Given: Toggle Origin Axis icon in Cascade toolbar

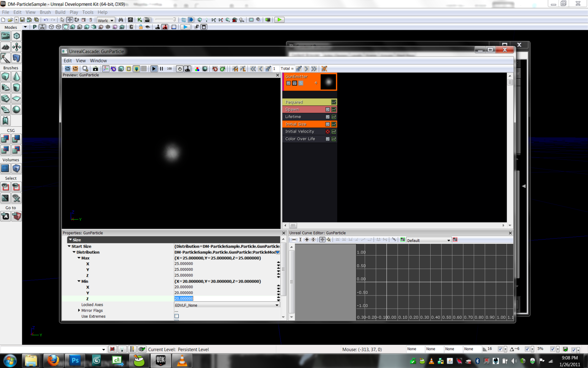Looking at the screenshot, I should pyautogui.click(x=106, y=69).
